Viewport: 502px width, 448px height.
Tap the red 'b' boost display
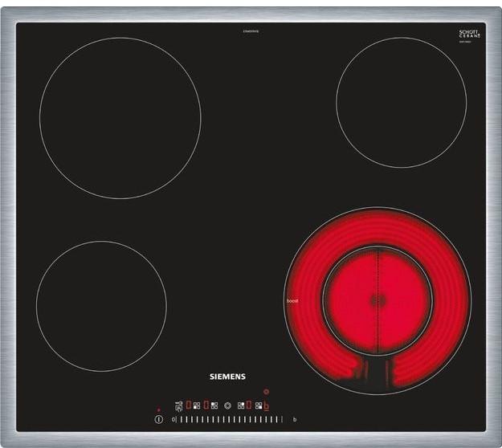click(x=266, y=405)
